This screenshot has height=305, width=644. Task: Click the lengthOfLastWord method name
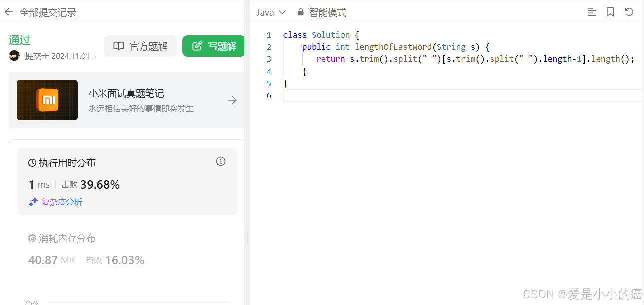point(393,47)
